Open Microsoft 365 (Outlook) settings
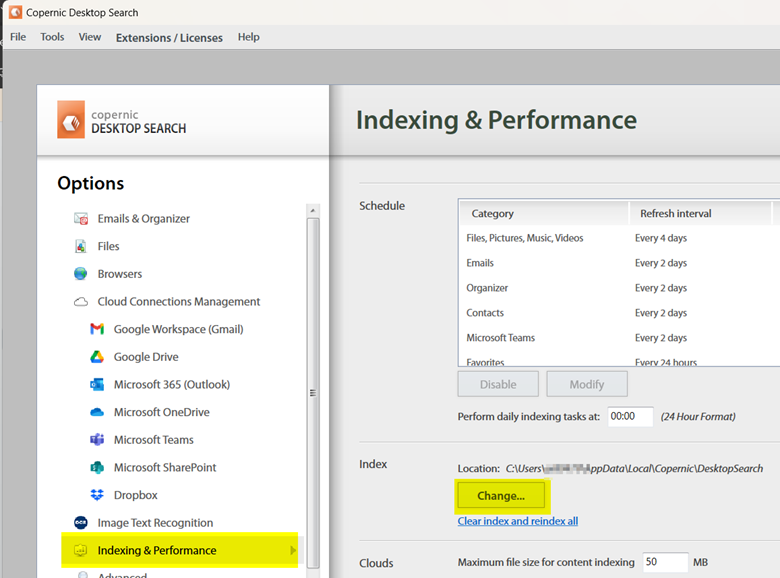The height and width of the screenshot is (578, 780). coord(172,385)
